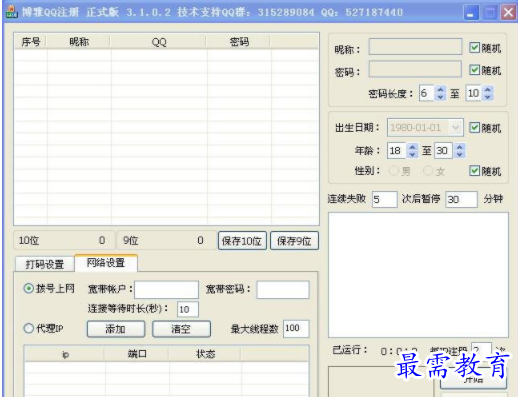This screenshot has height=397, width=518.
Task: Click the 端口 column header
Action: (137, 354)
